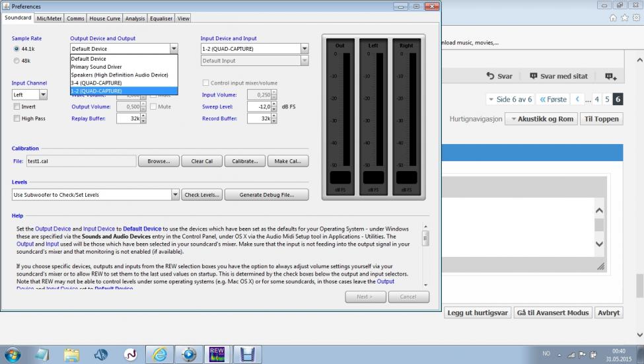Go to forum page 5
The height and width of the screenshot is (364, 644).
tap(607, 99)
